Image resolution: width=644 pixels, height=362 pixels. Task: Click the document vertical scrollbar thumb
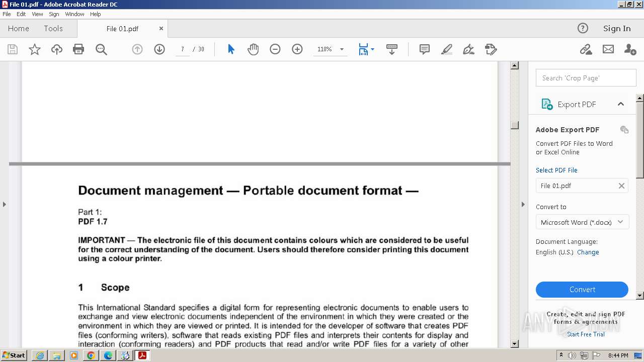pos(515,125)
